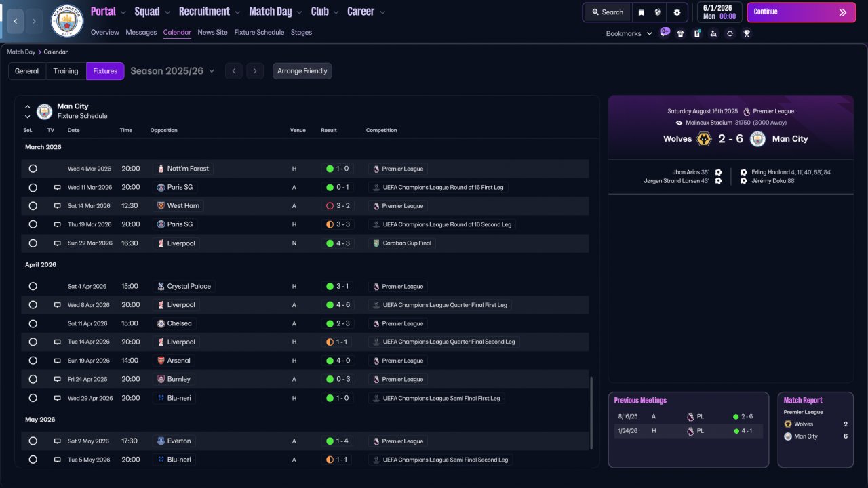Click the tactics board icon in the bookmarks bar
The width and height of the screenshot is (868, 488).
coord(697,33)
